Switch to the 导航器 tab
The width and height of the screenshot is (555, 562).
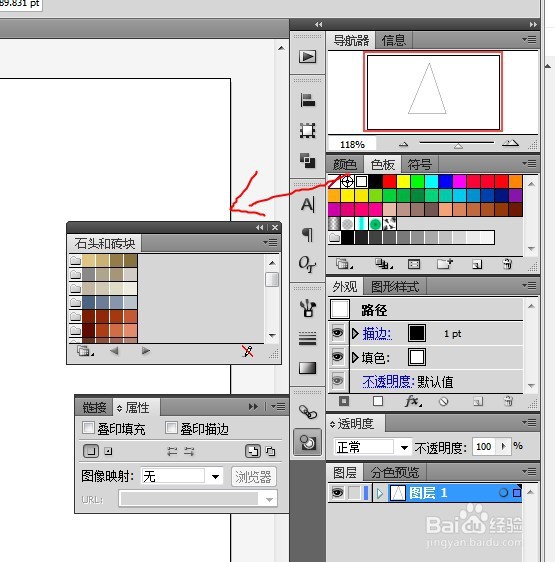coord(351,40)
